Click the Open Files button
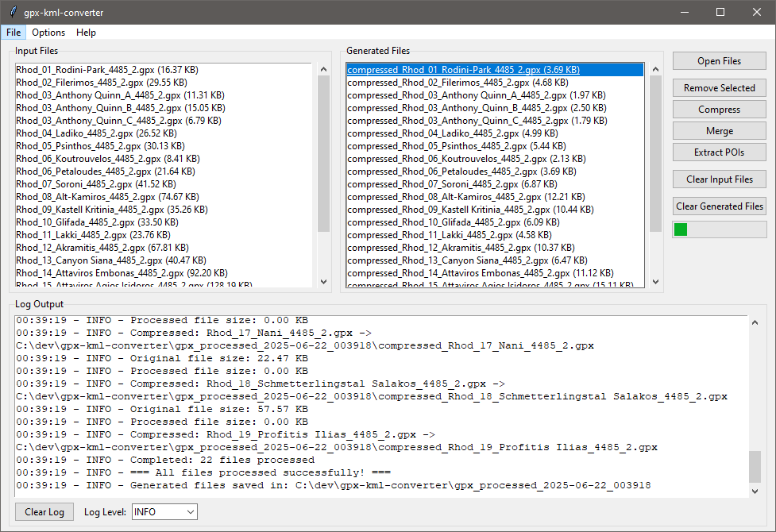776x532 pixels. (x=719, y=61)
